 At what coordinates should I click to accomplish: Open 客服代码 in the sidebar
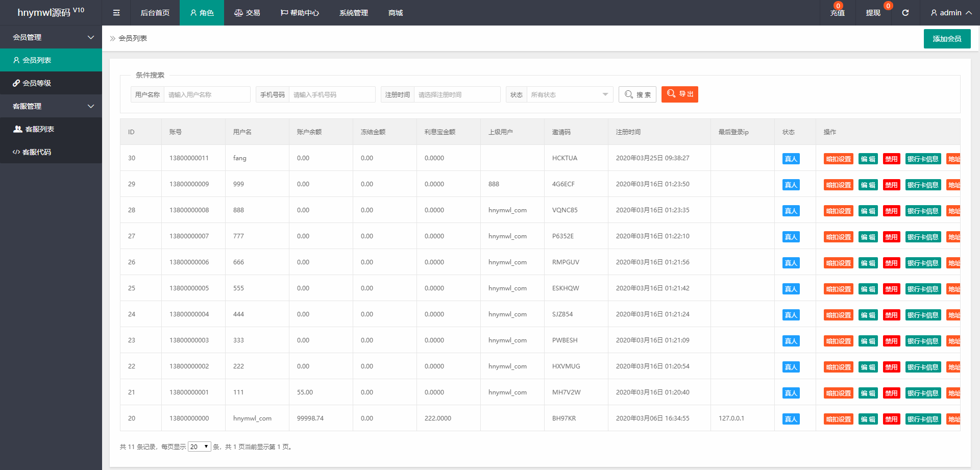pos(36,152)
